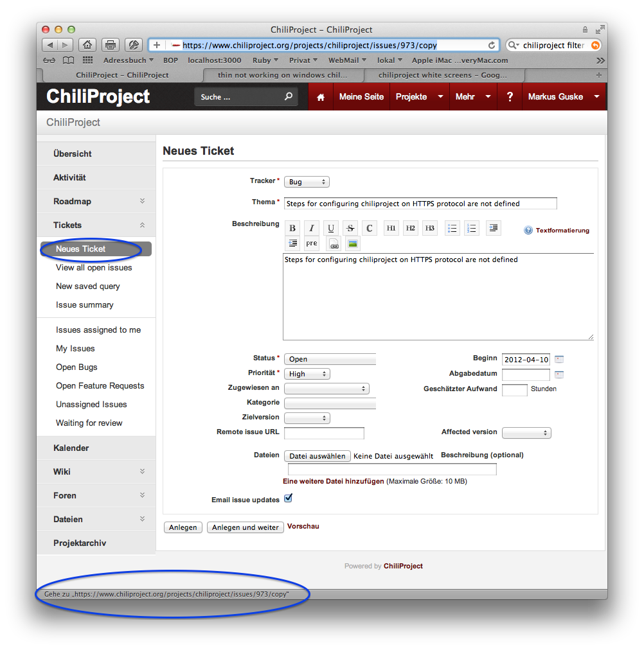
Task: Insert preformatted text with the pre icon
Action: 312,243
